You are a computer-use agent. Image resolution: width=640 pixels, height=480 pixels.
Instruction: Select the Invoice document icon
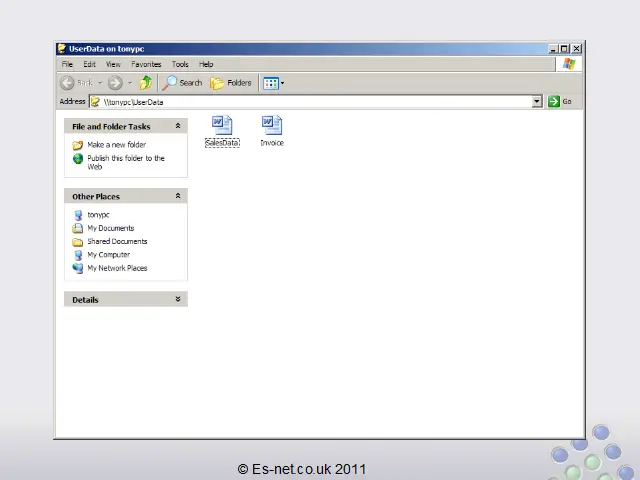point(271,125)
